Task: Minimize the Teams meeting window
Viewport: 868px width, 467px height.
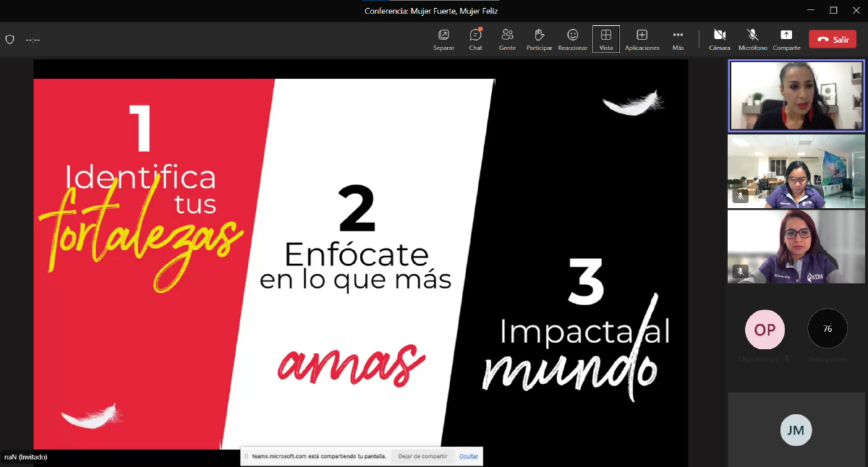Action: coord(812,10)
